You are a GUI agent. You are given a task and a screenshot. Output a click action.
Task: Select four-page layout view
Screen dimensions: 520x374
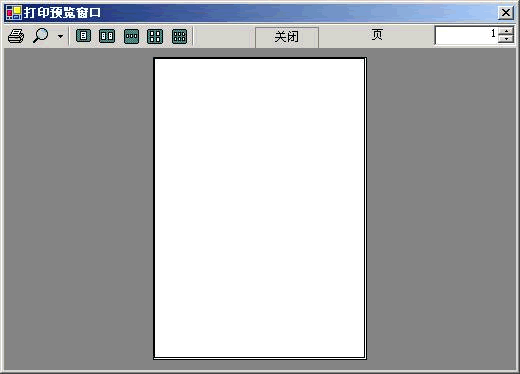pyautogui.click(x=155, y=36)
